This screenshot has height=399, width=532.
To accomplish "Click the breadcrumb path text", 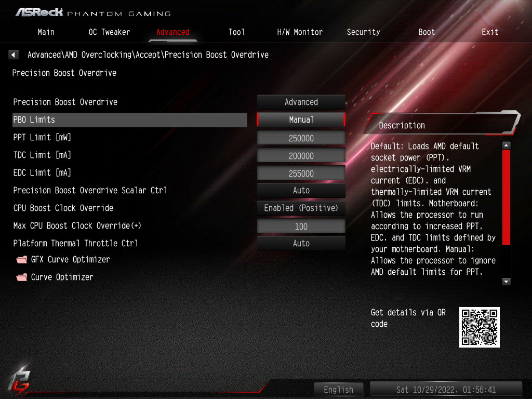I will coord(148,55).
